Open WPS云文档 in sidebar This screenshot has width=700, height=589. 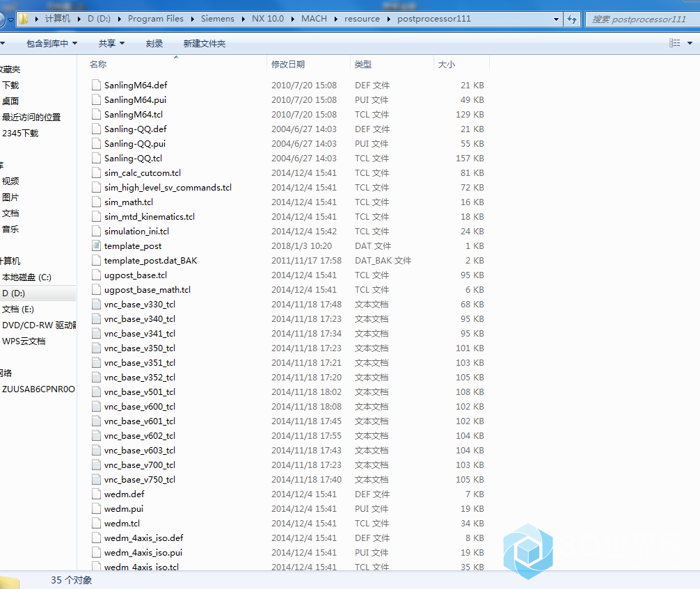(24, 341)
